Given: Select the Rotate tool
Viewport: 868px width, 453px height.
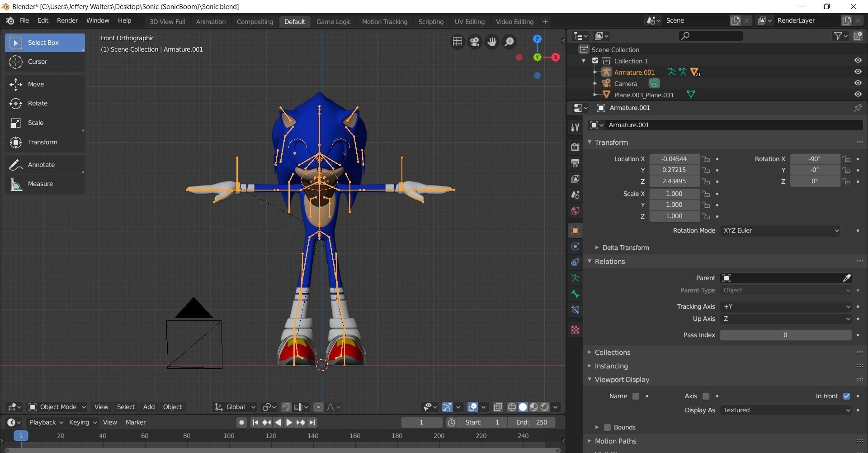Looking at the screenshot, I should 44,103.
